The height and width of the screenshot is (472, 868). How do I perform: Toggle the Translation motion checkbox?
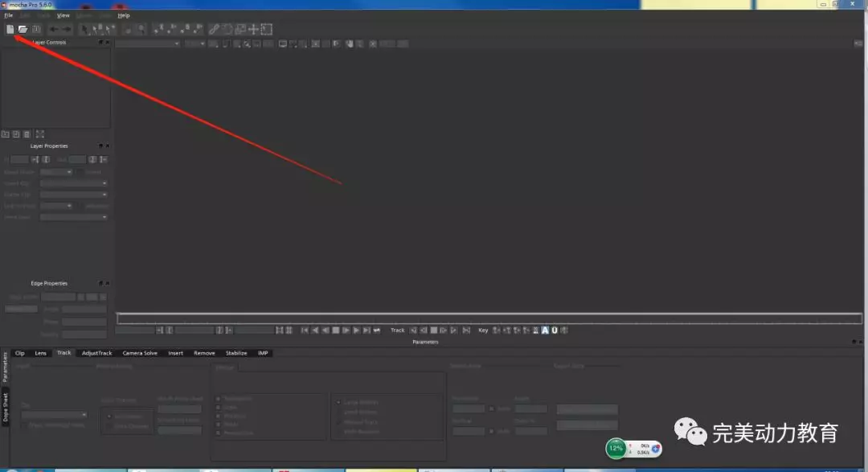point(218,399)
